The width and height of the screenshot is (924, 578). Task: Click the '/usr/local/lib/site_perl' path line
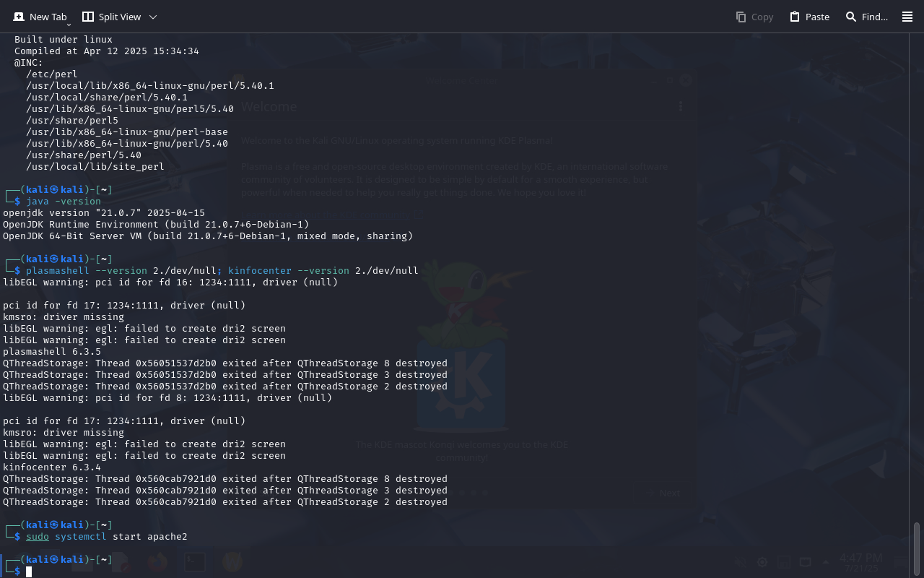pyautogui.click(x=95, y=166)
